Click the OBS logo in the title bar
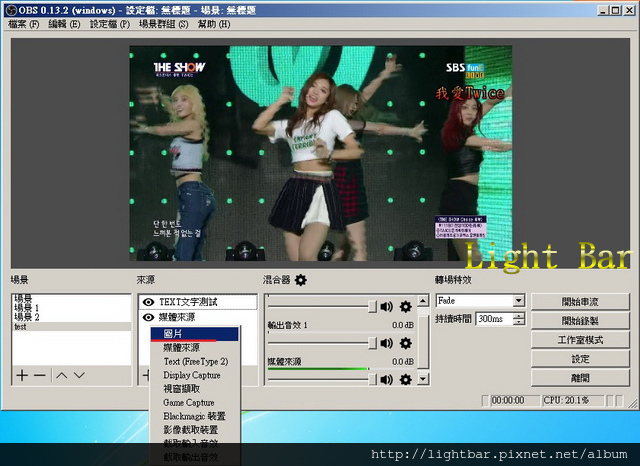 tap(11, 10)
